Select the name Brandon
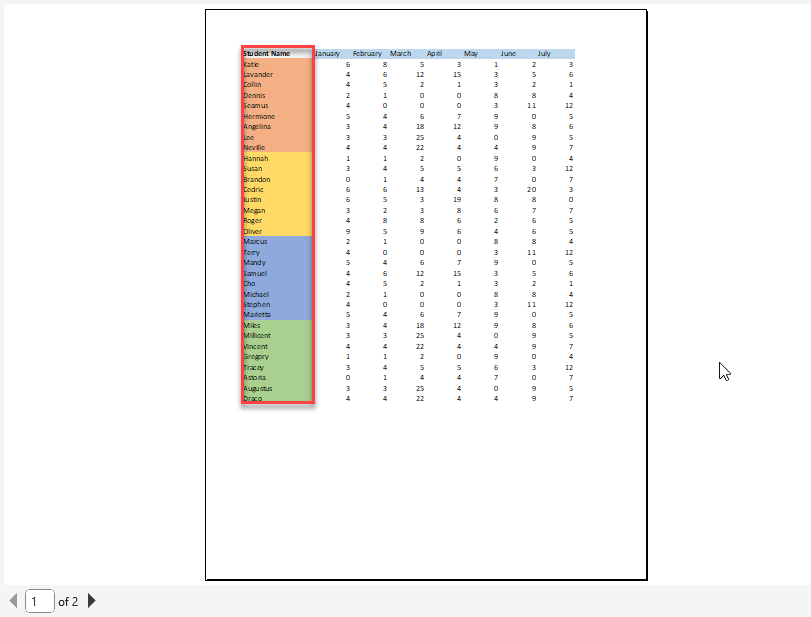 point(257,179)
